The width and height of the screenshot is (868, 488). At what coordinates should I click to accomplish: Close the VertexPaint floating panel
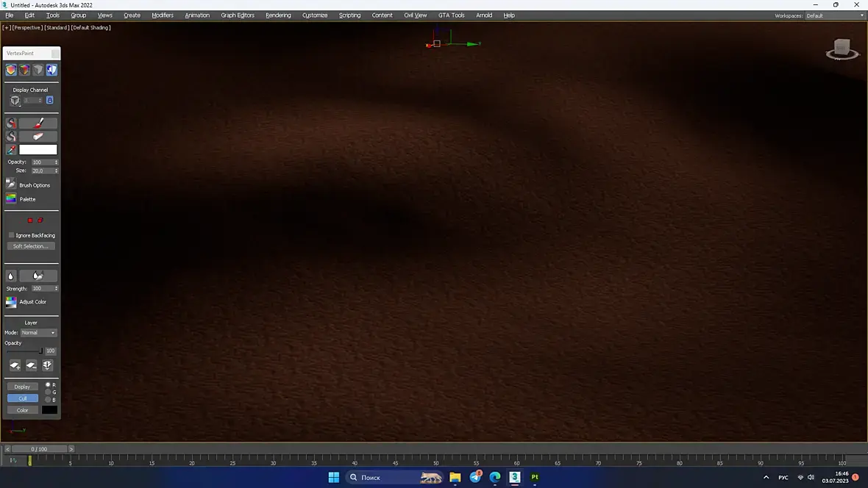pos(55,53)
